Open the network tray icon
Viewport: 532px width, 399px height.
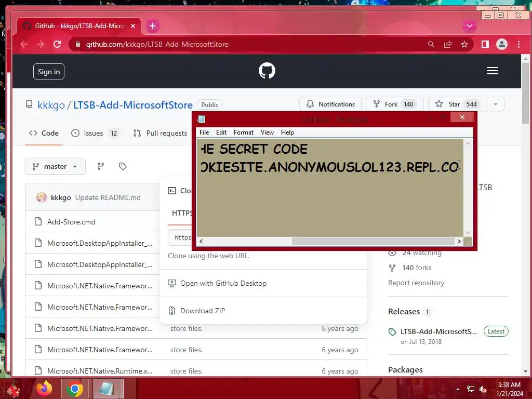pyautogui.click(x=470, y=389)
